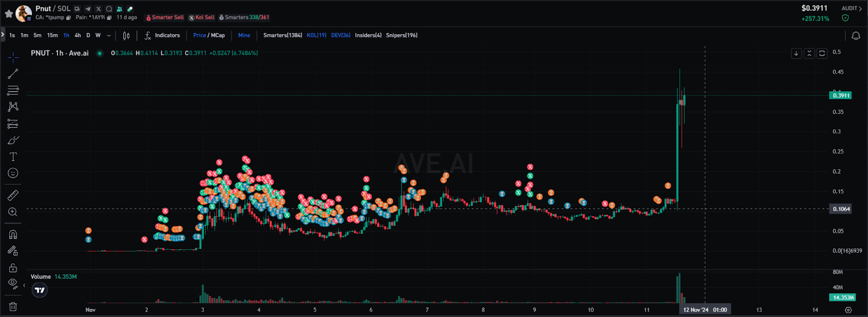Open the Telegram link icon beside Pnut / SOL
This screenshot has width=868, height=317.
(x=88, y=9)
